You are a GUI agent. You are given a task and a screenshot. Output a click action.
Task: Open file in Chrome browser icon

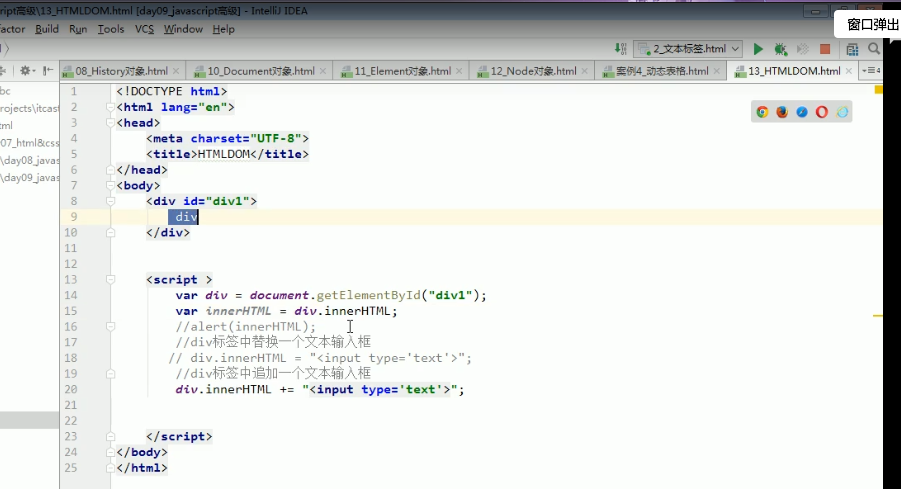tap(762, 112)
